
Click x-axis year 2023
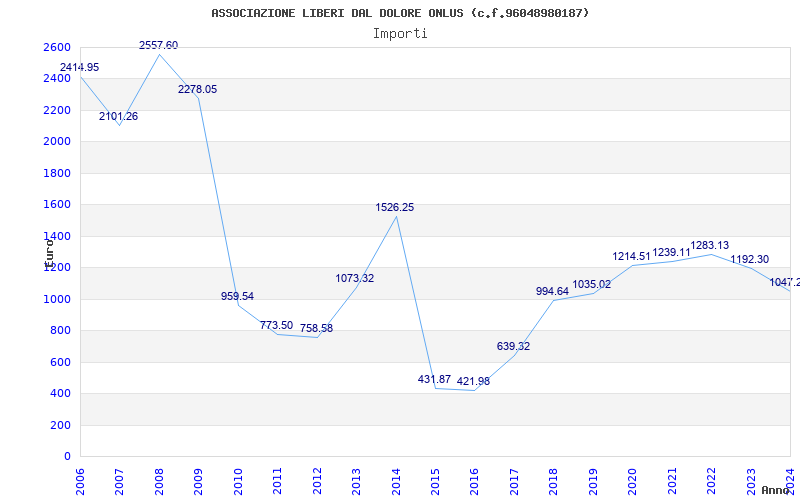(x=751, y=482)
